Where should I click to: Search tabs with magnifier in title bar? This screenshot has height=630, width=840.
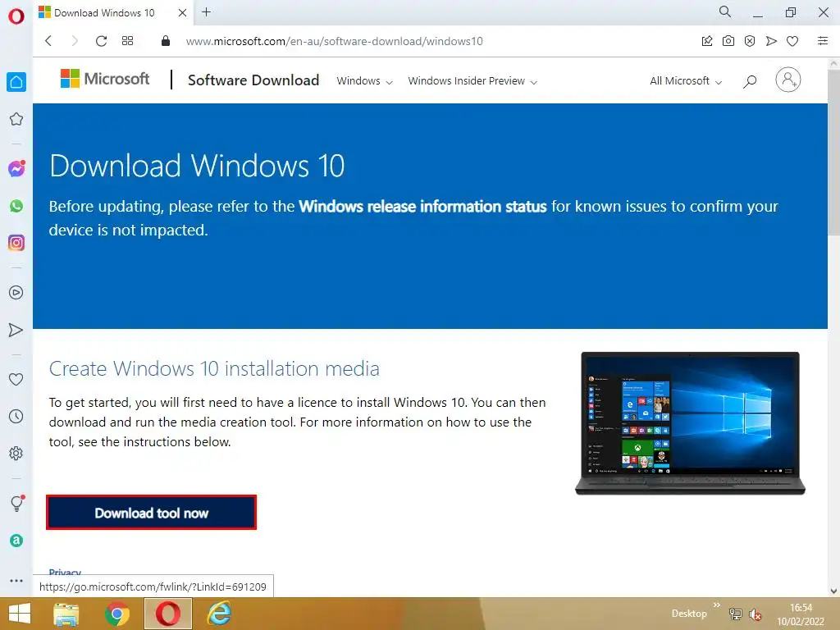pyautogui.click(x=725, y=11)
